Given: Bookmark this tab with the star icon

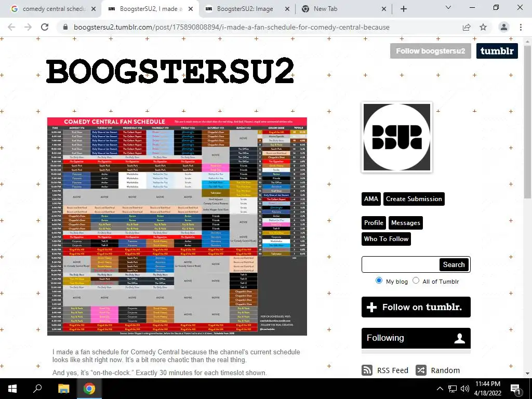Looking at the screenshot, I should [483, 27].
